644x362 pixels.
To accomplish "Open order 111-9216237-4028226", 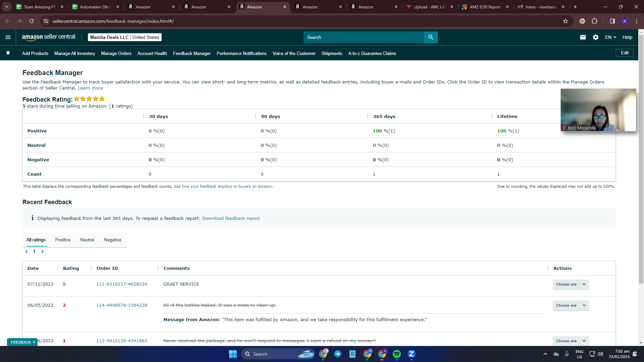I will (122, 284).
